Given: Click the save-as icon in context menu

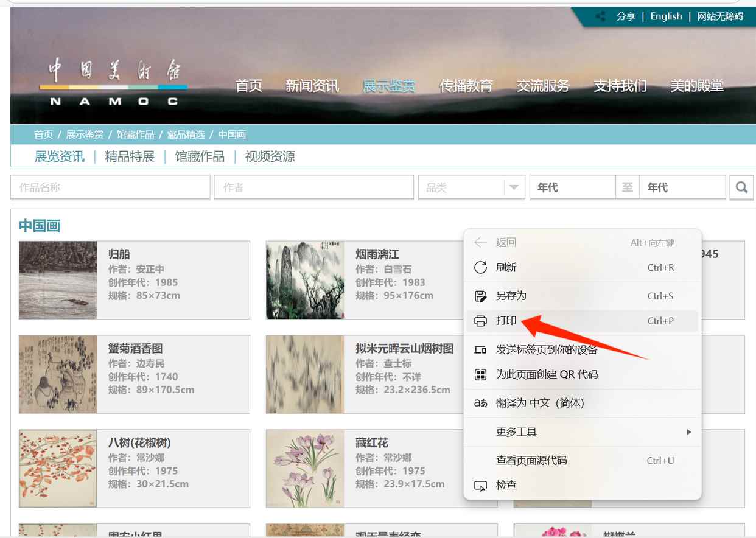Looking at the screenshot, I should pyautogui.click(x=480, y=296).
